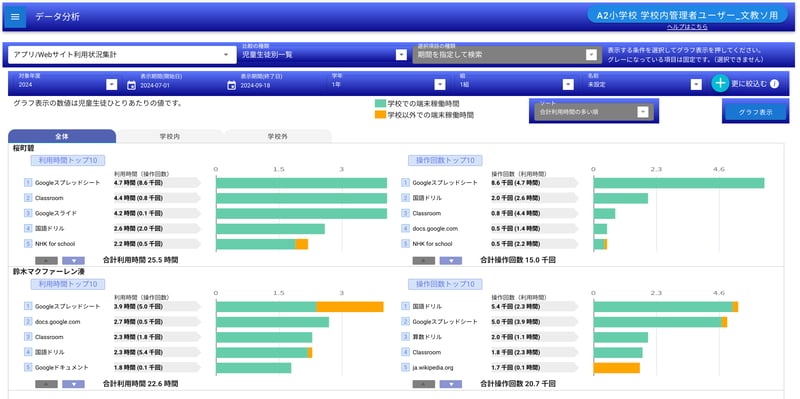Open 比較の種類 児童生徒別一覧 dropdown
Viewport: 800px width, 399px height.
[324, 54]
